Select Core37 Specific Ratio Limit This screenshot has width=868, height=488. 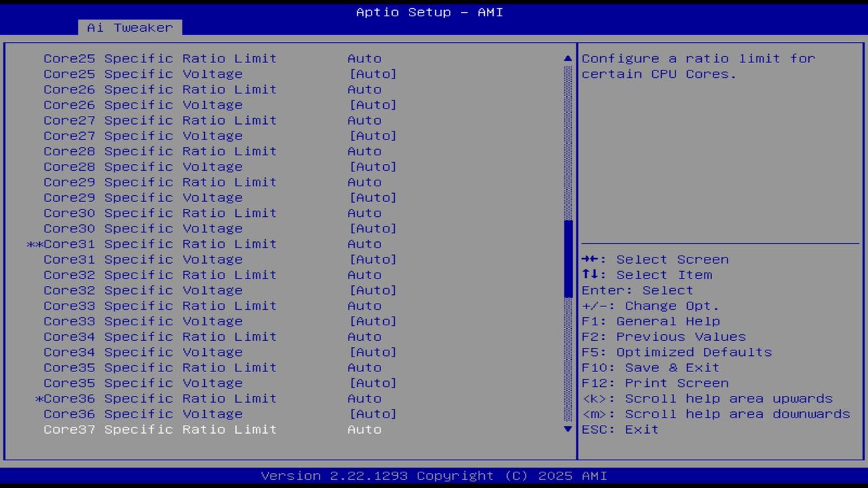tap(159, 429)
